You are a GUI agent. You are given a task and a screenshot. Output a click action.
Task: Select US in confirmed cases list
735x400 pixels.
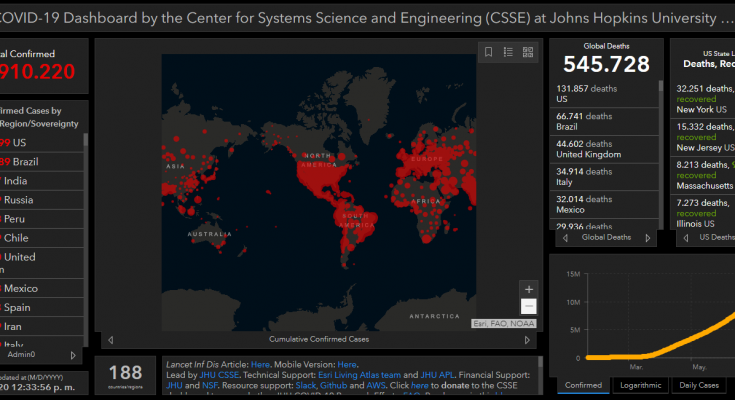[42, 143]
